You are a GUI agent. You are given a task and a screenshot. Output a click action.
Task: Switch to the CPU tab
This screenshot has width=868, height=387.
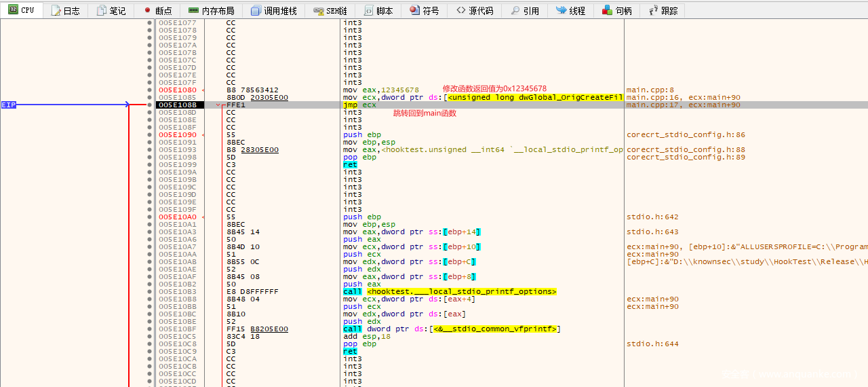click(x=22, y=10)
